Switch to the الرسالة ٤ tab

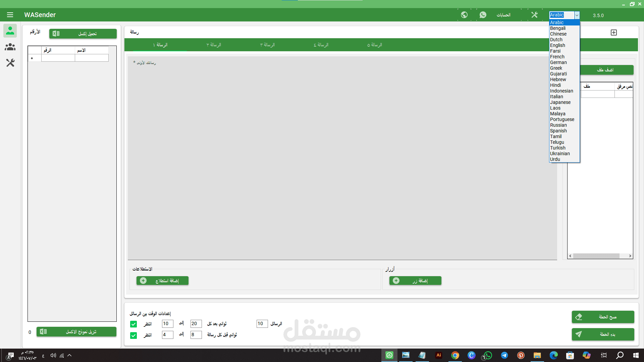(321, 45)
